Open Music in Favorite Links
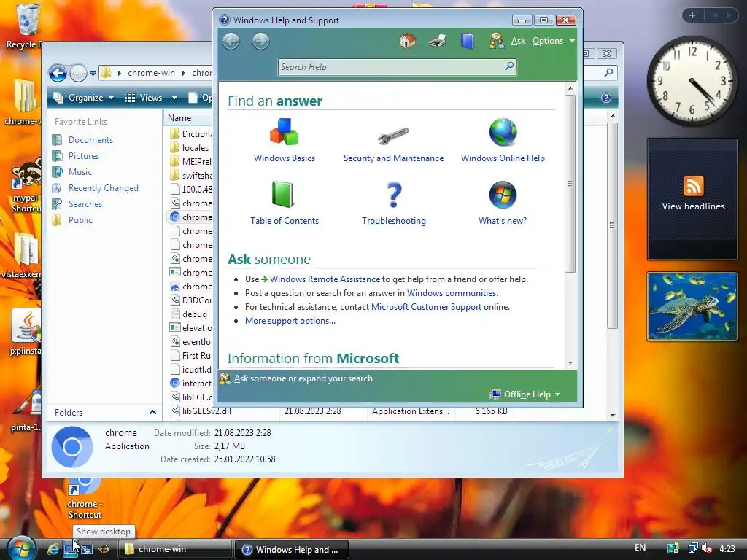 click(80, 172)
